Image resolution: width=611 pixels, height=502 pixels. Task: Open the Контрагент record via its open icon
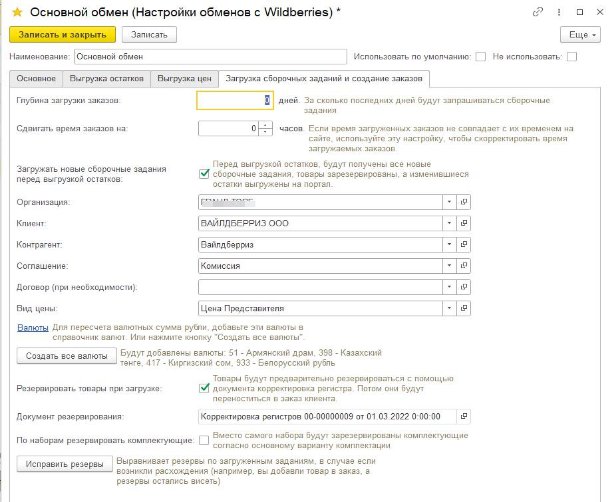click(x=463, y=244)
